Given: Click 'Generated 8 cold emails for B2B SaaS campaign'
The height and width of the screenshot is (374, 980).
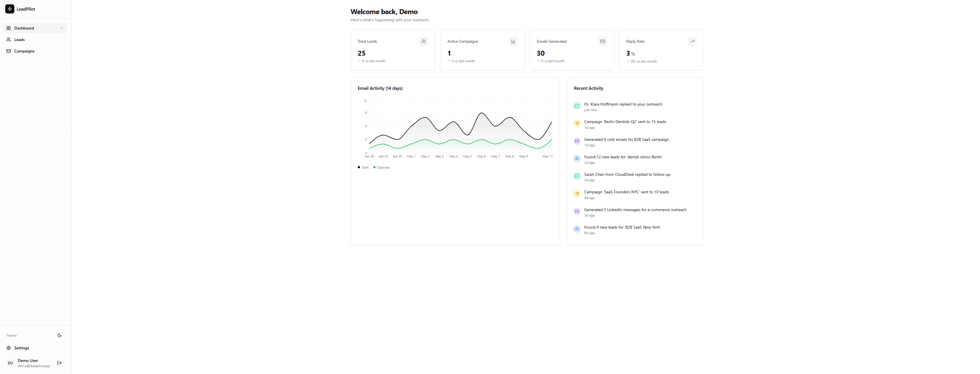Looking at the screenshot, I should point(626,139).
